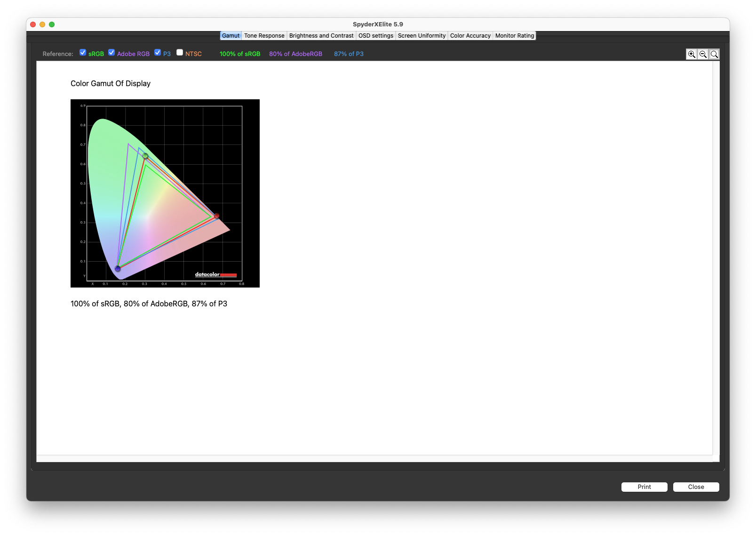Click the purple '80% of AdobeRGB' text
Image resolution: width=756 pixels, height=536 pixels.
click(295, 54)
